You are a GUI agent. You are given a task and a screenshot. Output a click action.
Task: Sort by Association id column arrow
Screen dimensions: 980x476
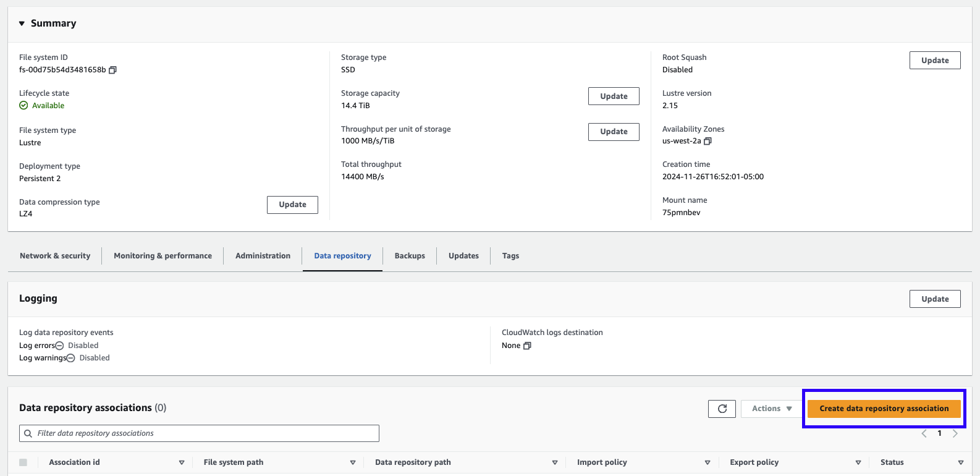tap(182, 462)
